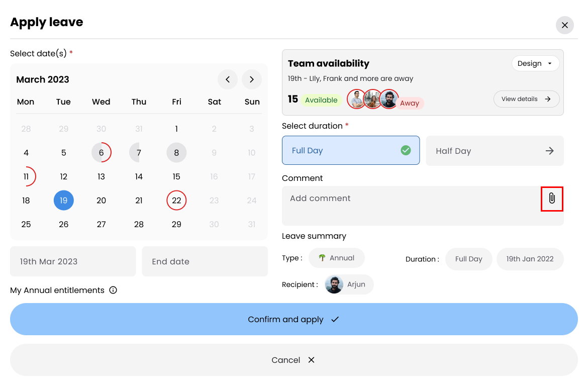Click info icon beside My Annual entitlements
Screen dimensions: 588x388
pyautogui.click(x=113, y=290)
